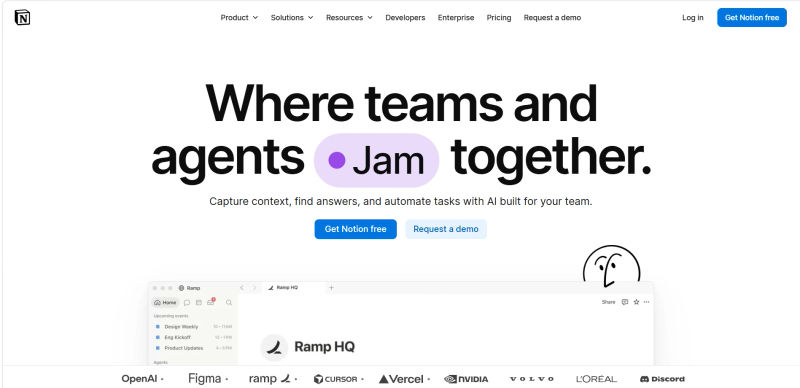Open the Pricing page
Screen dimensions: 800x388
point(498,17)
